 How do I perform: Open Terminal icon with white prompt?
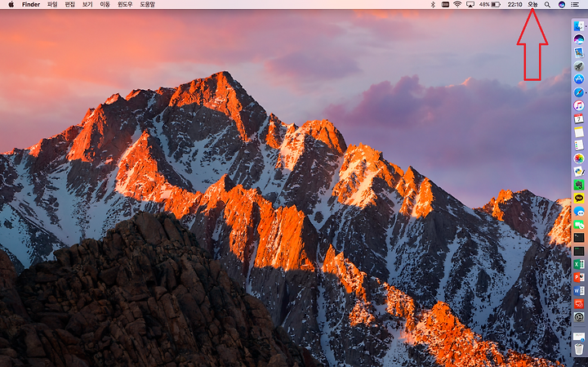[x=579, y=238]
